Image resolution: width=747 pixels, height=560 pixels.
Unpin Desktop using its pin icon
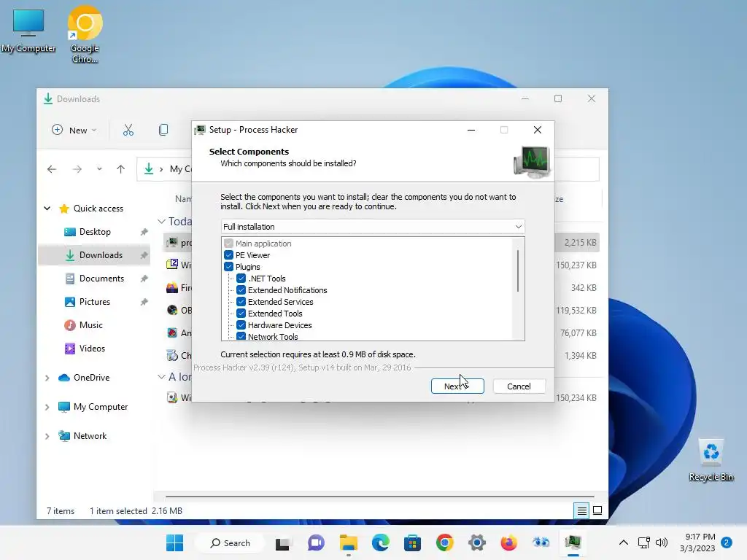click(144, 232)
